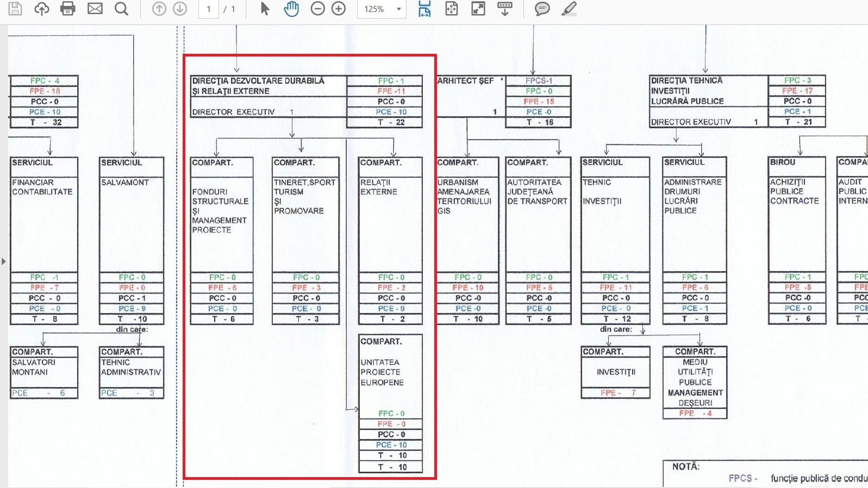The image size is (868, 488).
Task: Click the cloud upload icon
Action: 42,9
